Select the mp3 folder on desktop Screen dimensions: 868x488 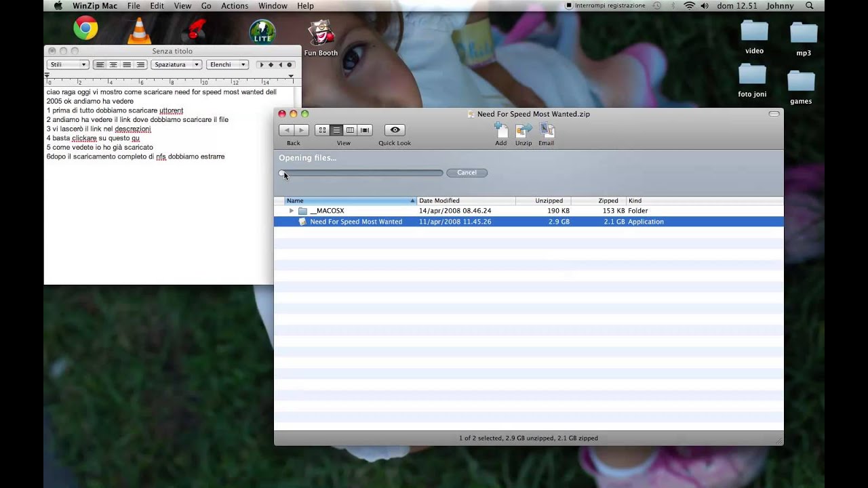(x=804, y=39)
